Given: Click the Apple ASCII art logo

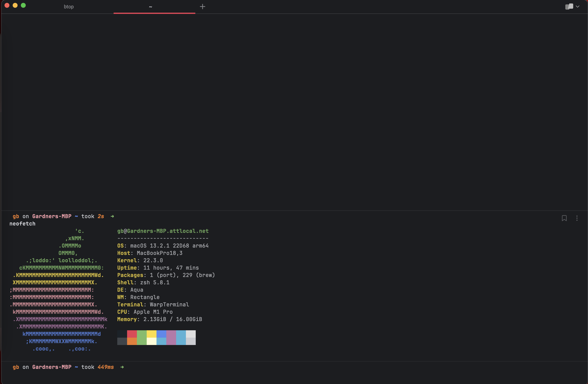Looking at the screenshot, I should pyautogui.click(x=58, y=290).
